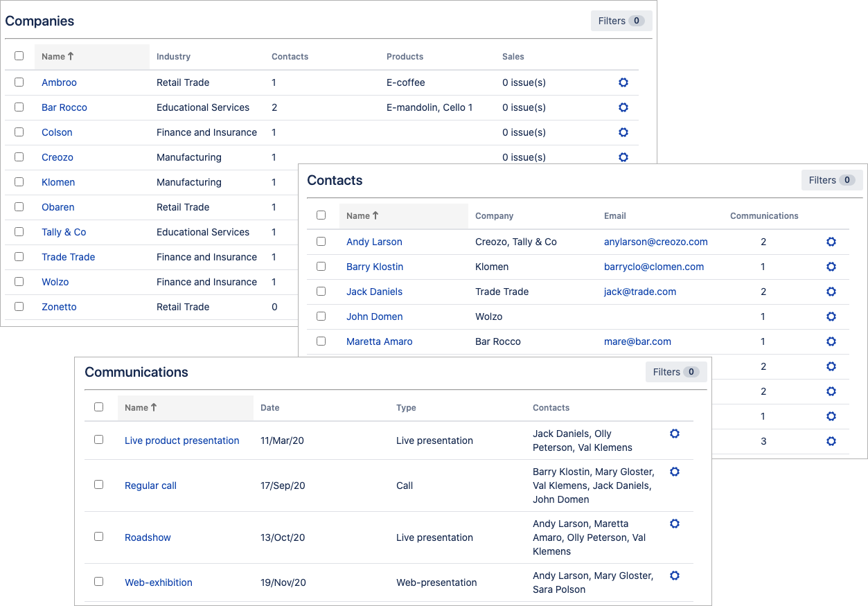Open settings gear for Andy Larson contact
Viewport: 868px width, 606px height.
click(x=831, y=242)
